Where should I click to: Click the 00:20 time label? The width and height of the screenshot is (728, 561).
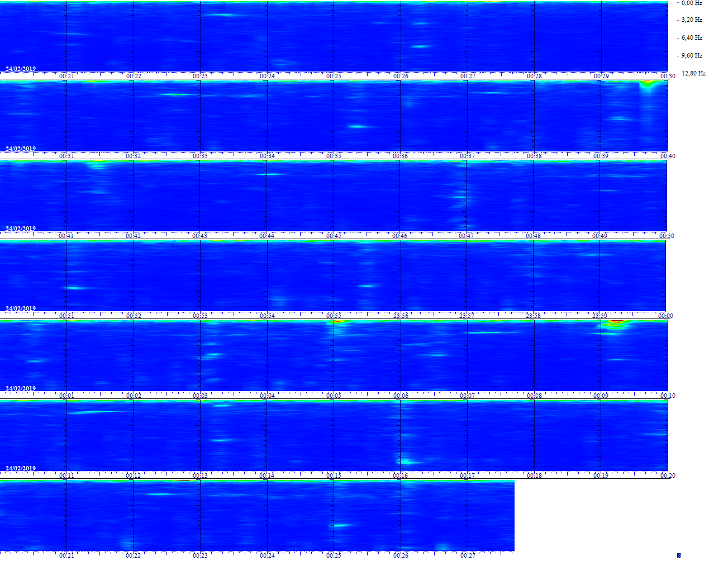click(x=668, y=476)
